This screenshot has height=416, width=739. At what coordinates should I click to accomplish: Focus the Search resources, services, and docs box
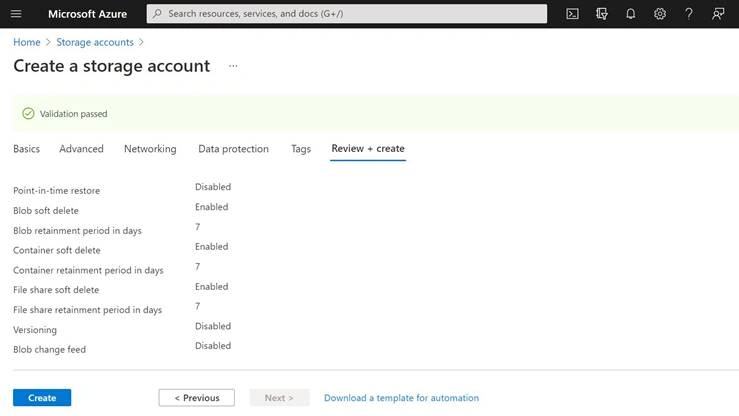coord(347,14)
